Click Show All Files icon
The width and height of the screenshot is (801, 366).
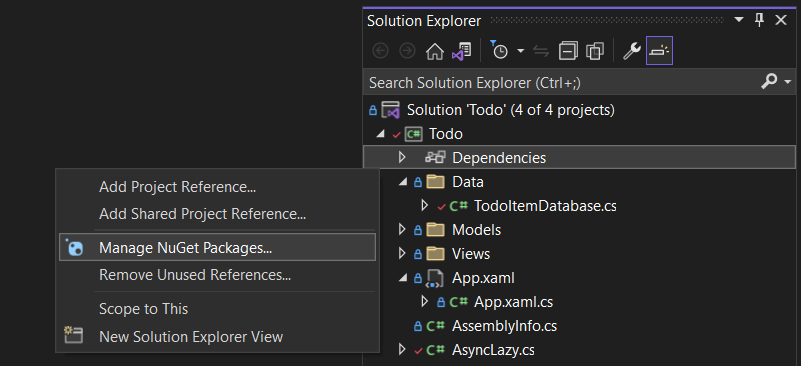[595, 51]
